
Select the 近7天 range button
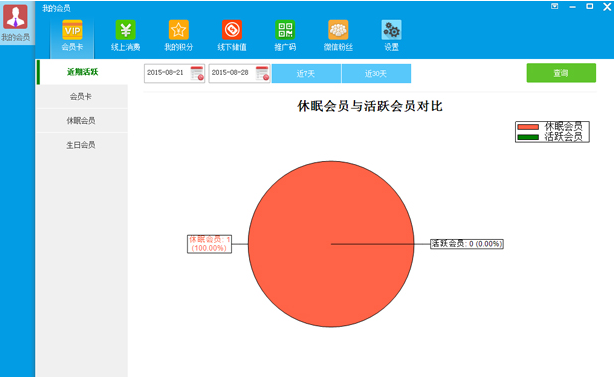(x=306, y=74)
